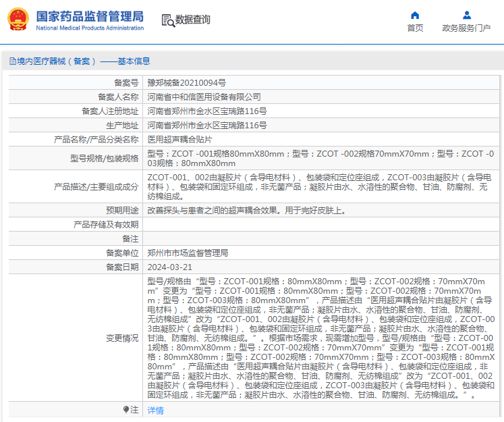Click the 备注 label
The image size is (504, 422).
pos(130,238)
